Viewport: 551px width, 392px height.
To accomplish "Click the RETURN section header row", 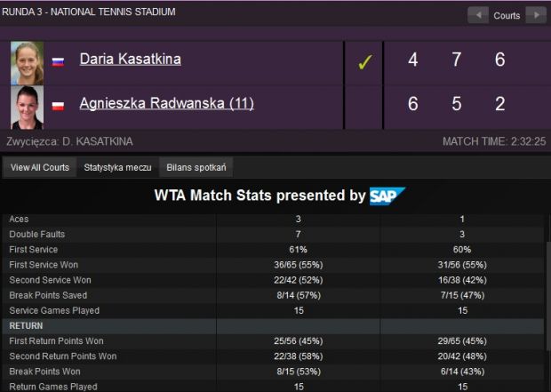I will pos(274,326).
